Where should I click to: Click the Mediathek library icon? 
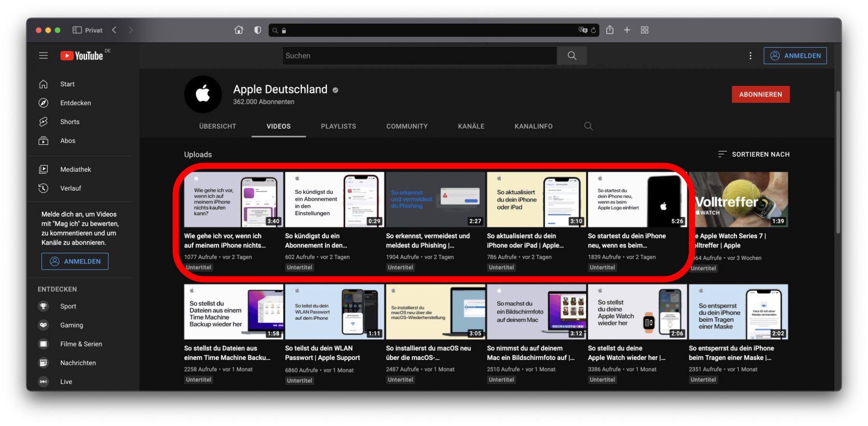click(43, 169)
